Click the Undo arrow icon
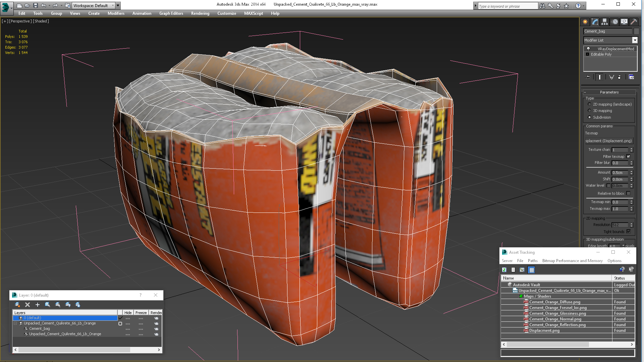 point(44,5)
